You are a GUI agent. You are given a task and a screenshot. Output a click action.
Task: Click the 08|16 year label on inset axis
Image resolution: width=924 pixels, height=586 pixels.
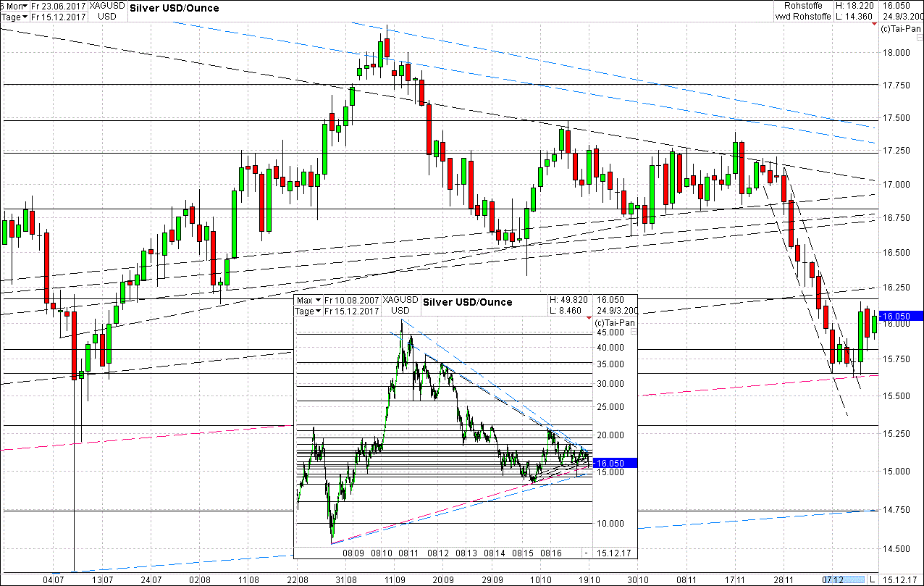pyautogui.click(x=551, y=553)
